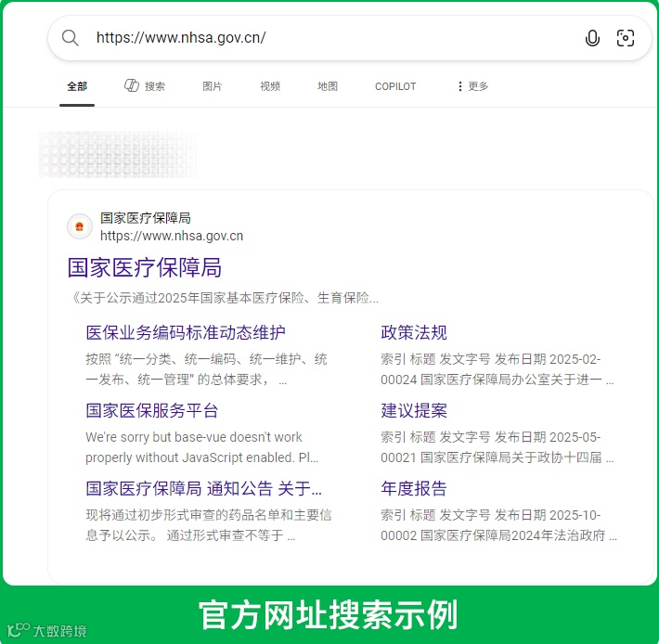Click description with 发布日期 2025-02

(497, 369)
